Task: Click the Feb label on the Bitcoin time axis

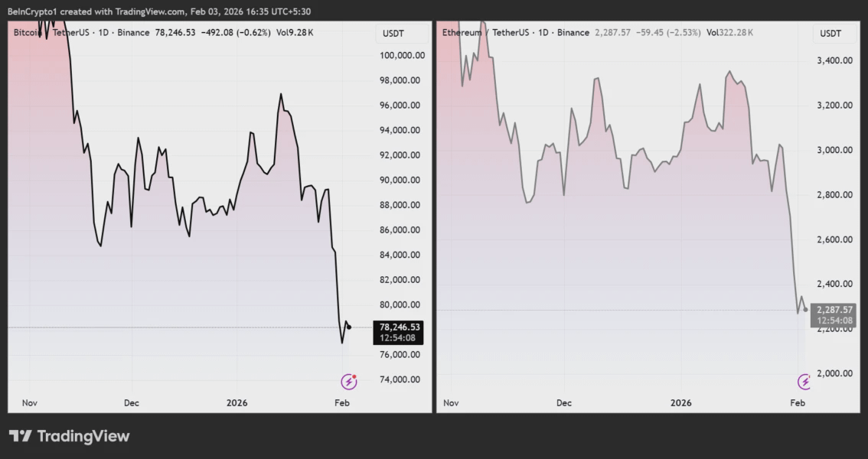Action: 341,402
